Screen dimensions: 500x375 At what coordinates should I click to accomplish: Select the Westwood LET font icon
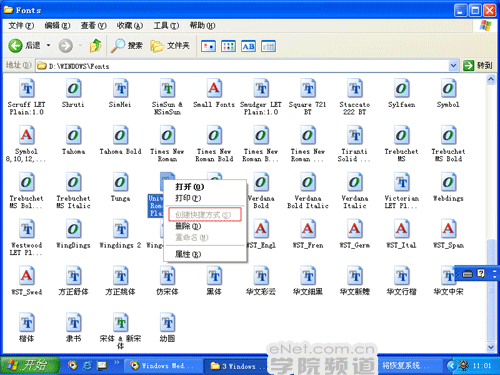(x=27, y=230)
